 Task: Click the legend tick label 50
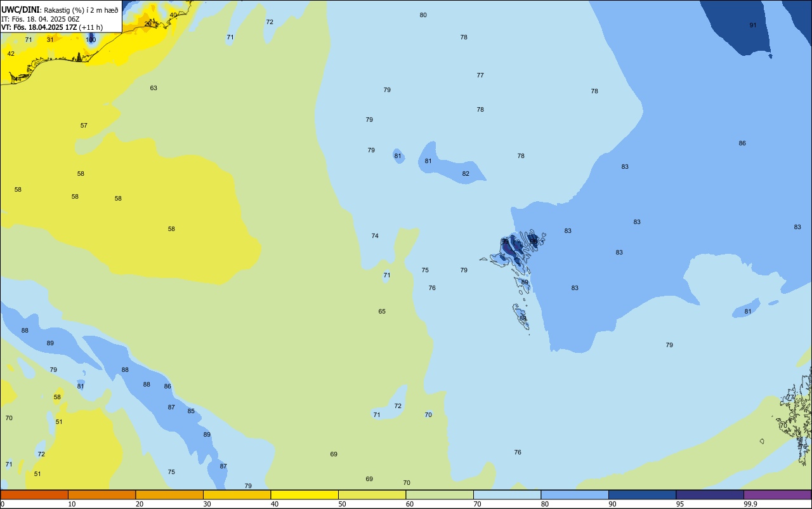(x=342, y=504)
